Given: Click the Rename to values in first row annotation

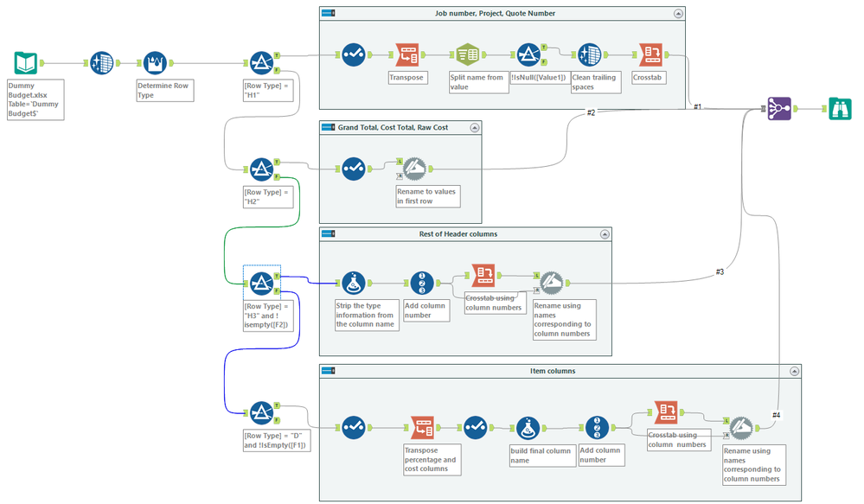Looking at the screenshot, I should (428, 196).
